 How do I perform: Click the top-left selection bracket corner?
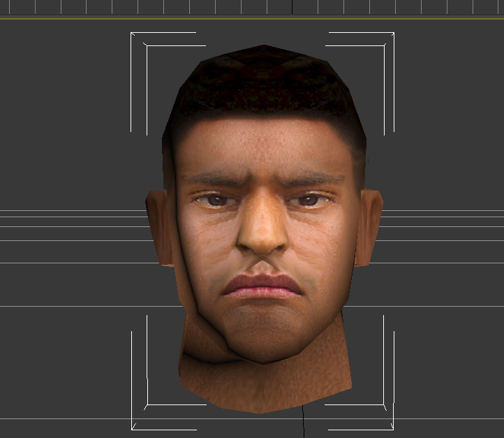click(x=132, y=34)
